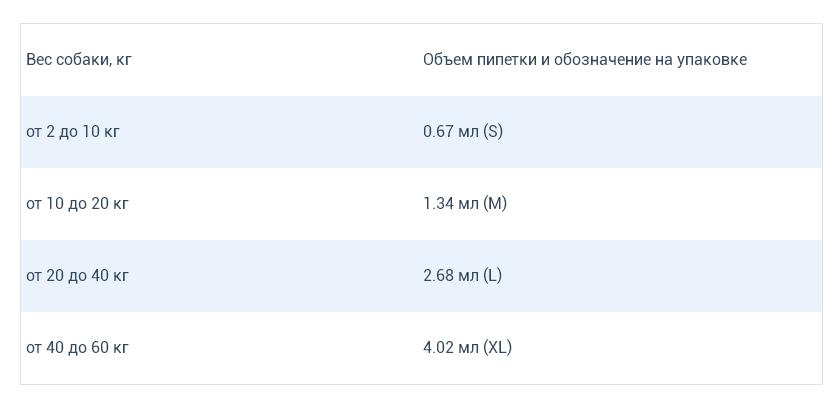The width and height of the screenshot is (836, 400).
Task: Select the "1.34 мл (M)" pipette cell
Action: click(465, 204)
